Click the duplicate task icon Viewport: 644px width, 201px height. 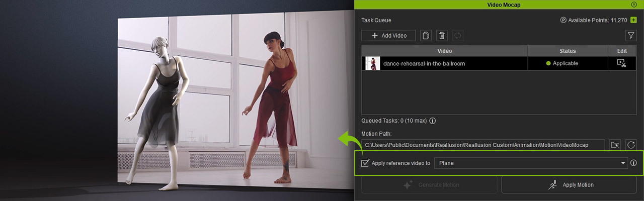(x=426, y=36)
